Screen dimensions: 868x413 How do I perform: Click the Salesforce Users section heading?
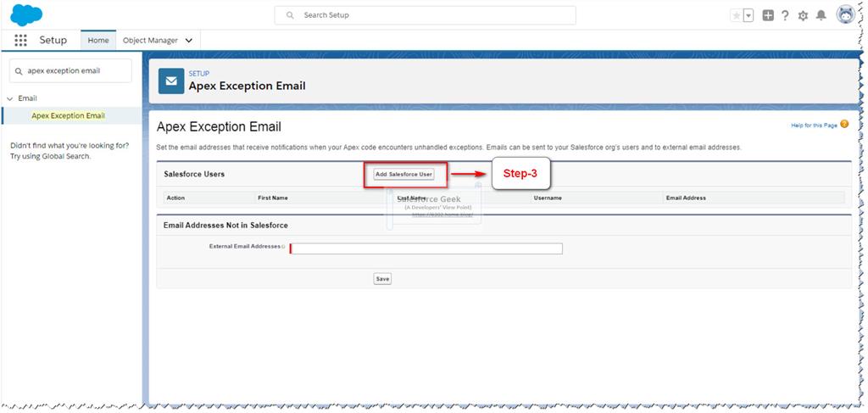(x=194, y=174)
